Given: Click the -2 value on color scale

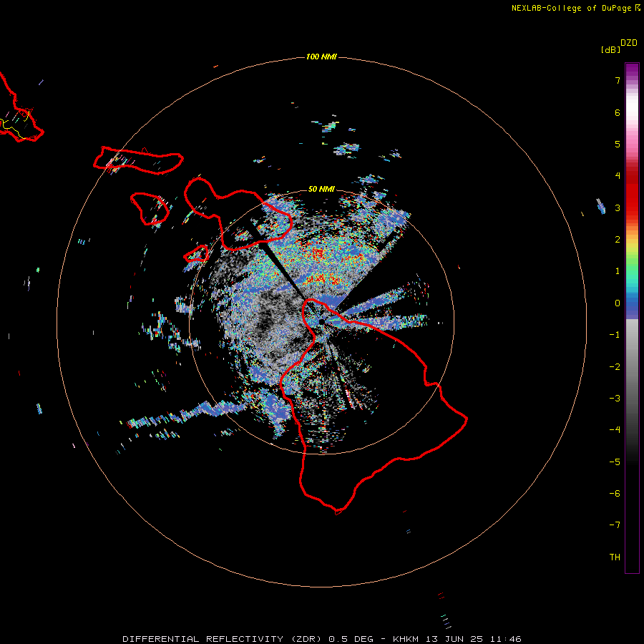Looking at the screenshot, I should coord(615,367).
